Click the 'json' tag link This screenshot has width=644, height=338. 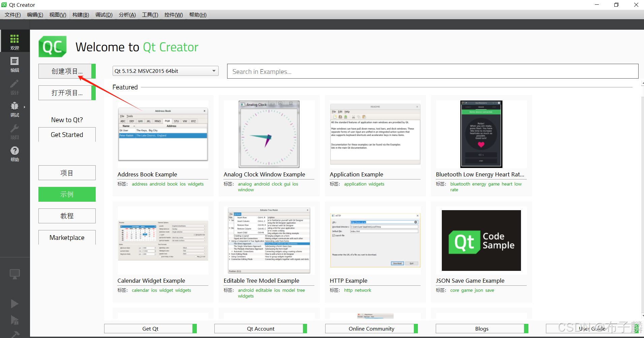[479, 290]
